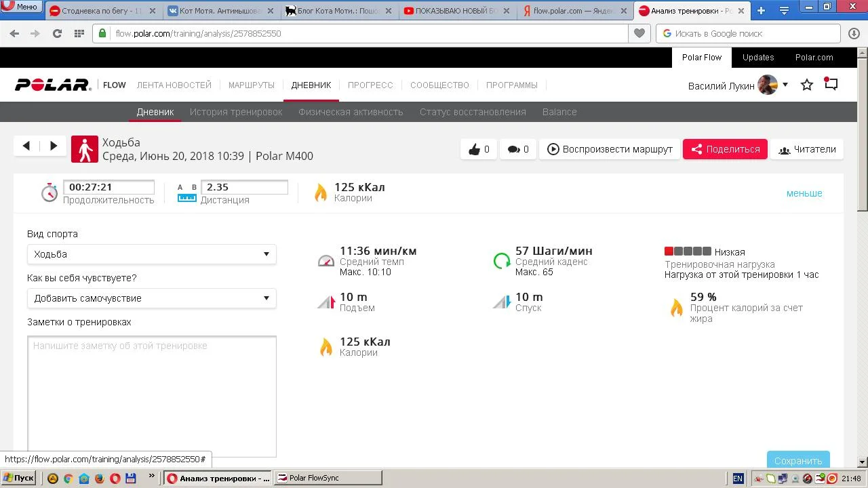
Task: Click the previous training arrow
Action: coord(26,146)
